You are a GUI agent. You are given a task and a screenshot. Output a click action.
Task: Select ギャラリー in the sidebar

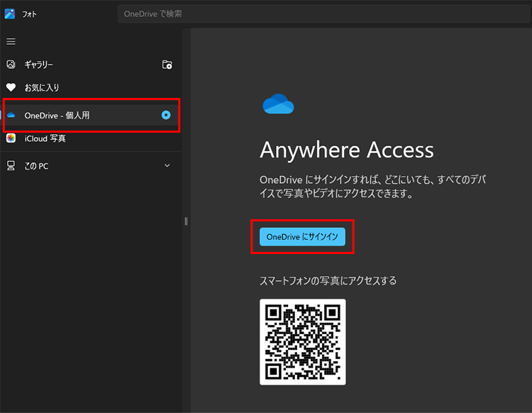pos(39,65)
